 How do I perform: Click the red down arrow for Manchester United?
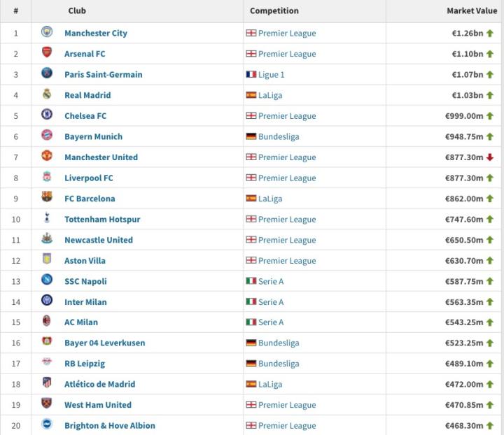490,157
